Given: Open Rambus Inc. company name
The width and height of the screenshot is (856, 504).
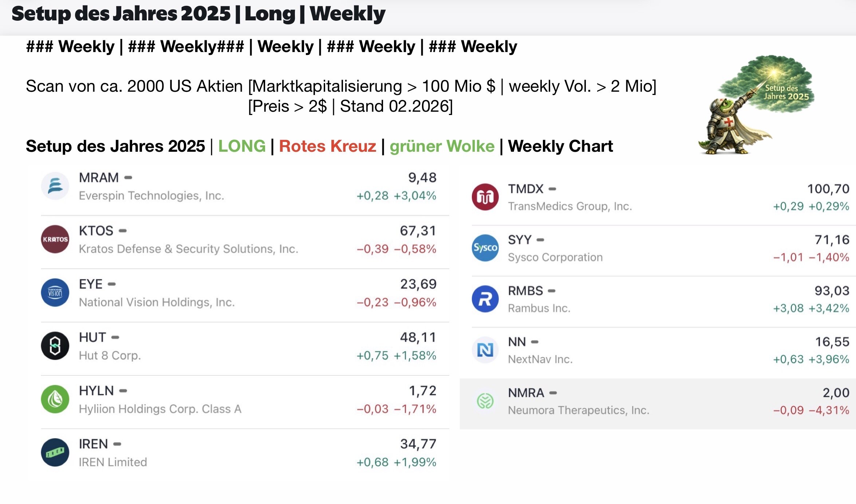Looking at the screenshot, I should 539,308.
